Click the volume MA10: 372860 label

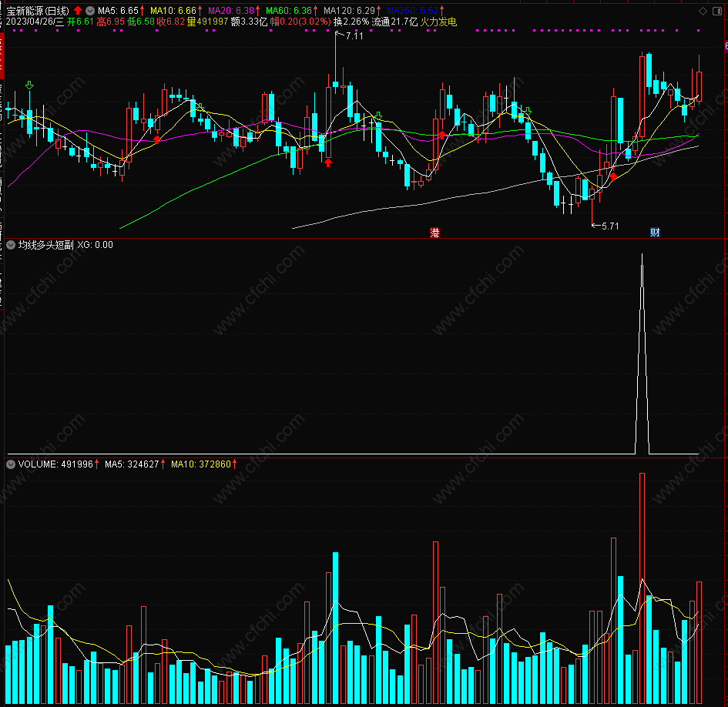coord(201,464)
